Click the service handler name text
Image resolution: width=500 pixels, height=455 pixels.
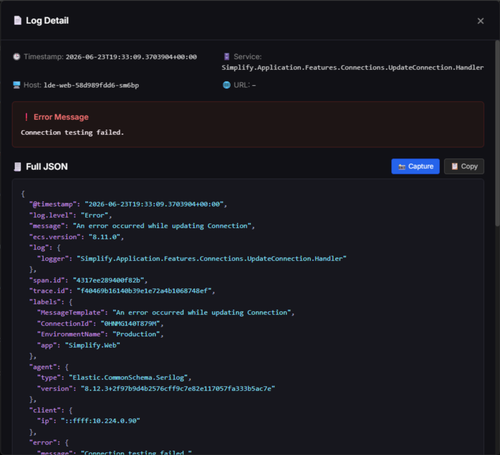pos(353,68)
